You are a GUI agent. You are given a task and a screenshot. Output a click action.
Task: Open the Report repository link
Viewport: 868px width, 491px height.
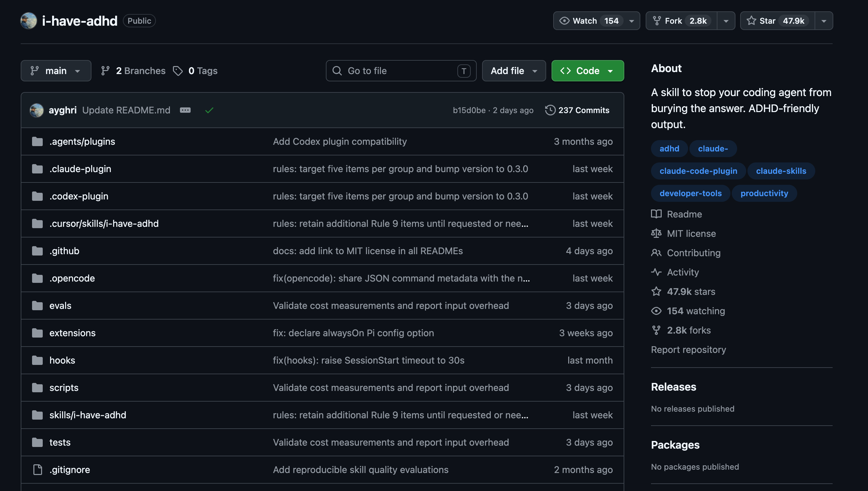(688, 350)
